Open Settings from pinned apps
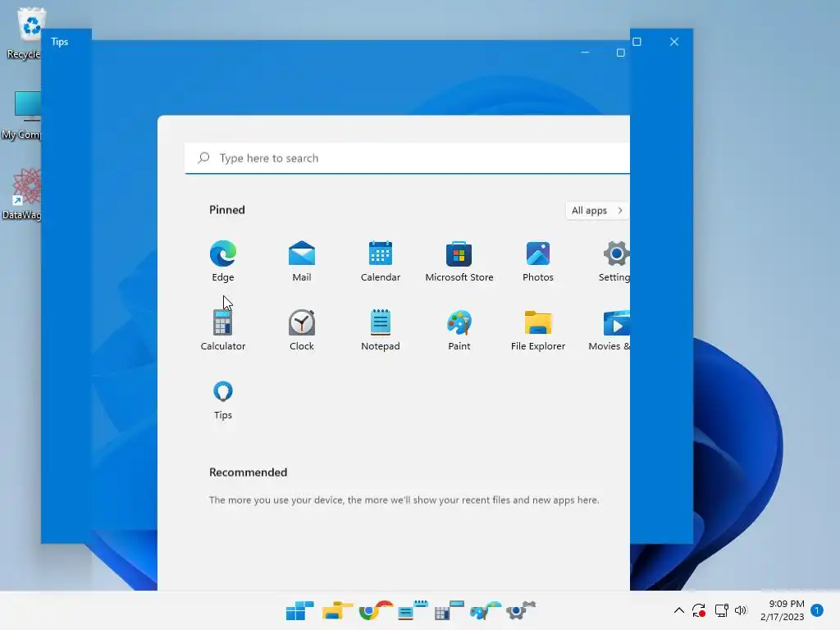Screen dimensions: 840x630 tap(614, 261)
